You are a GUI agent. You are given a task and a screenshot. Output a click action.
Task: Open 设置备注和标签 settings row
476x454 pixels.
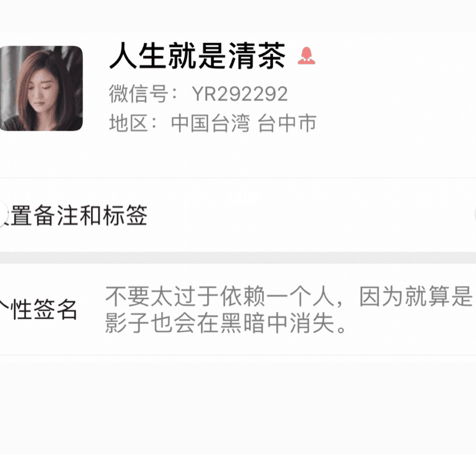(238, 215)
